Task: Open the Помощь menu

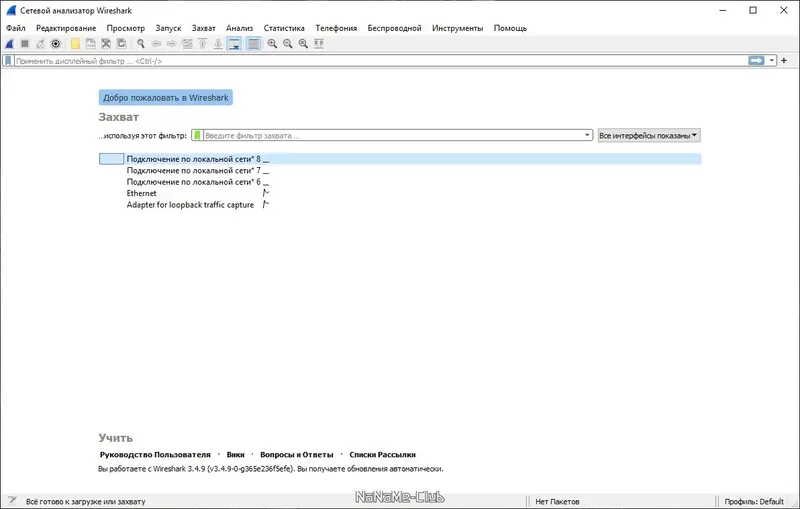Action: (x=510, y=28)
